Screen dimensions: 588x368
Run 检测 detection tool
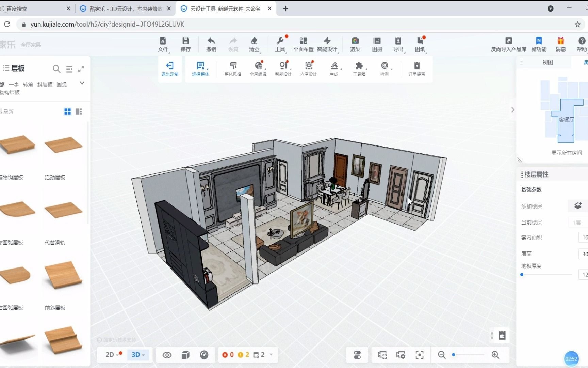coord(385,69)
